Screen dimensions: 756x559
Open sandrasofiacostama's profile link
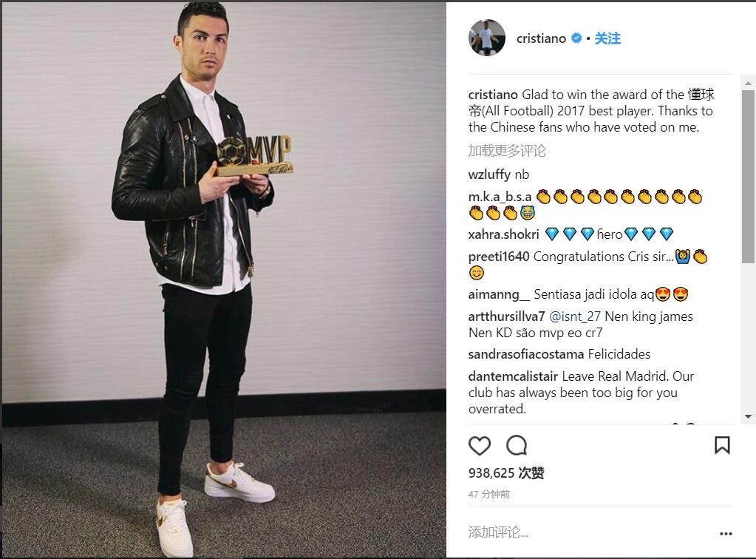(526, 354)
